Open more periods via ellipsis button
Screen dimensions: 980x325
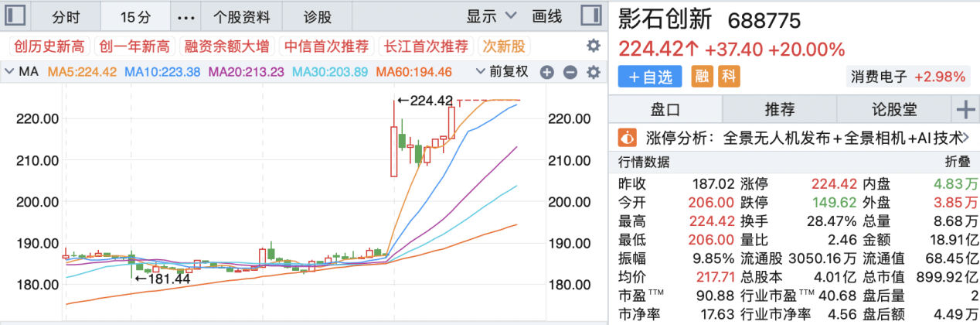186,15
